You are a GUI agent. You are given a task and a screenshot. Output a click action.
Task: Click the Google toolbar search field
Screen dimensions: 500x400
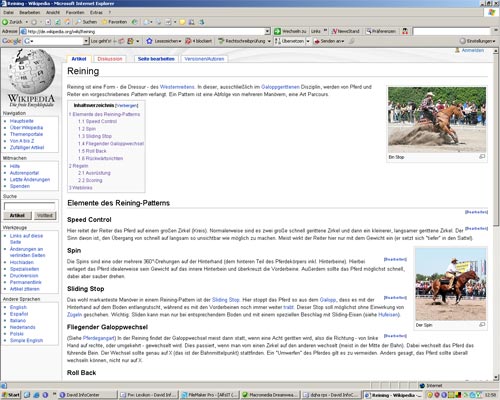point(57,41)
